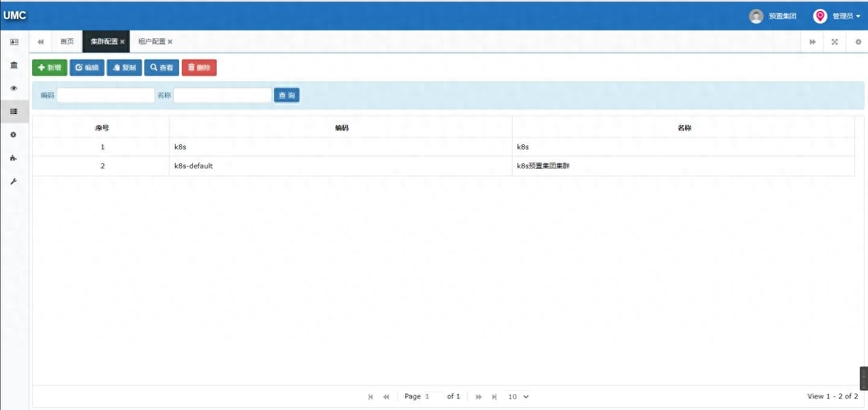Screen dimensions: 868x410
Task: Click the 查看 button
Action: [x=161, y=68]
